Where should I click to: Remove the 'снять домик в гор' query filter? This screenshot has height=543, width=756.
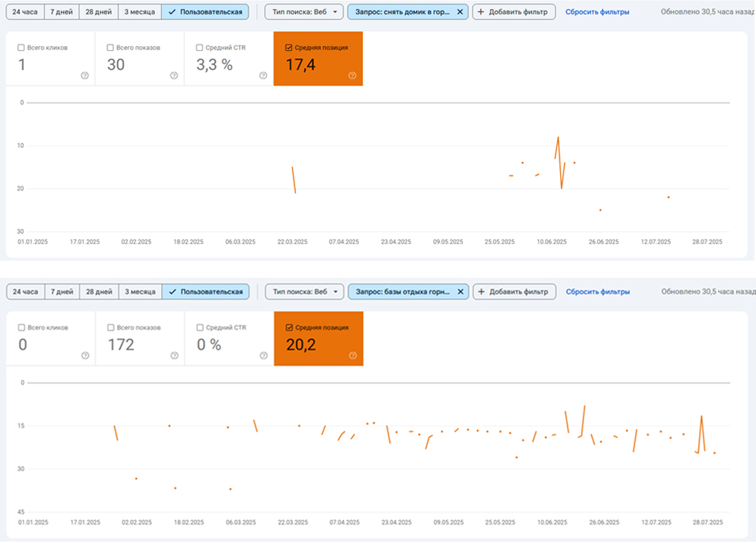click(x=460, y=12)
